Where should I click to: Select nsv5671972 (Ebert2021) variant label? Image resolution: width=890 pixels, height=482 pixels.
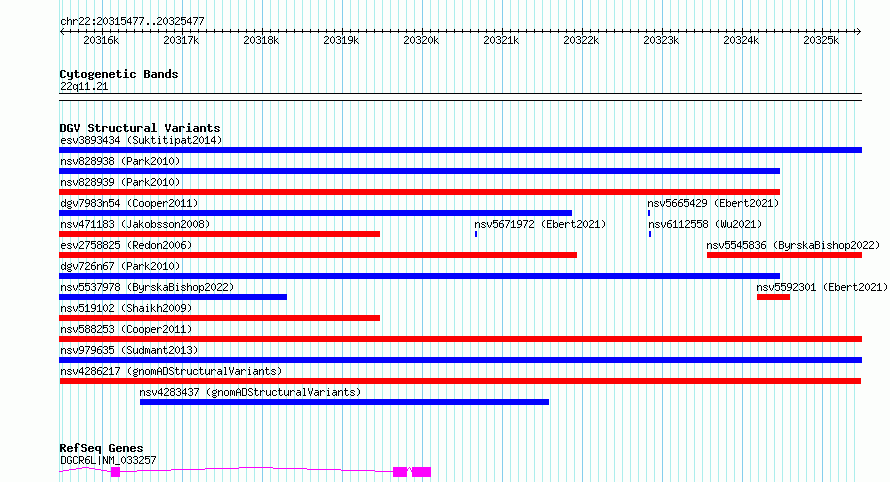pyautogui.click(x=540, y=224)
